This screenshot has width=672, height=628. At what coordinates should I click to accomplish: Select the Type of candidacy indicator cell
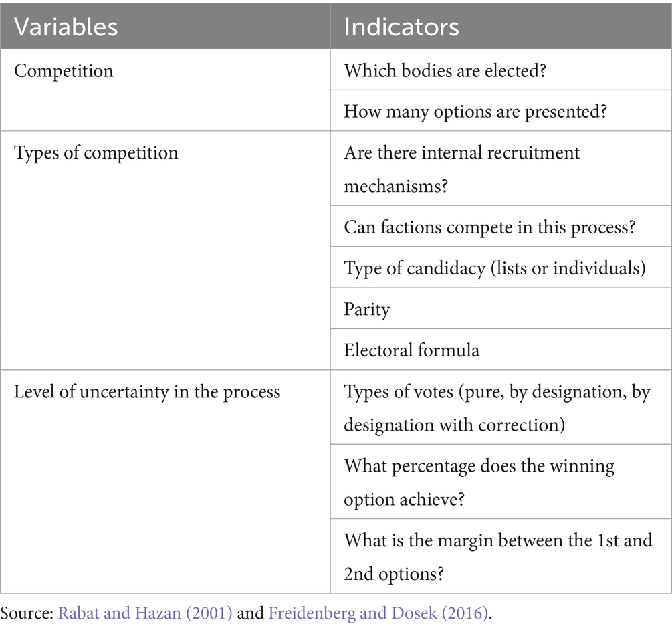pos(501,268)
